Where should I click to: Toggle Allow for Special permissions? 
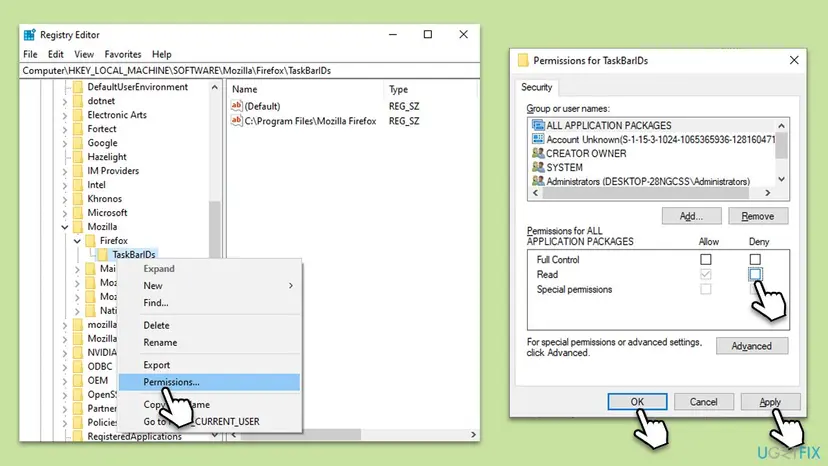click(x=705, y=289)
